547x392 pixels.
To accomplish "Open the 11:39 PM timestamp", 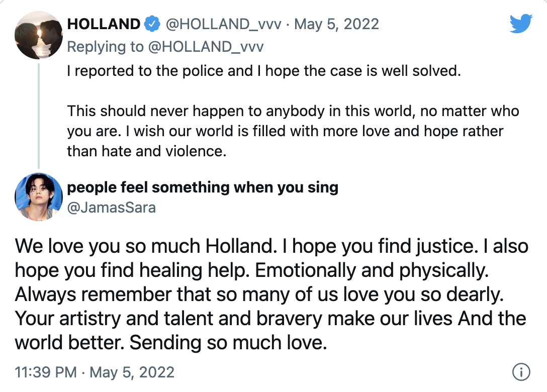I will [46, 372].
